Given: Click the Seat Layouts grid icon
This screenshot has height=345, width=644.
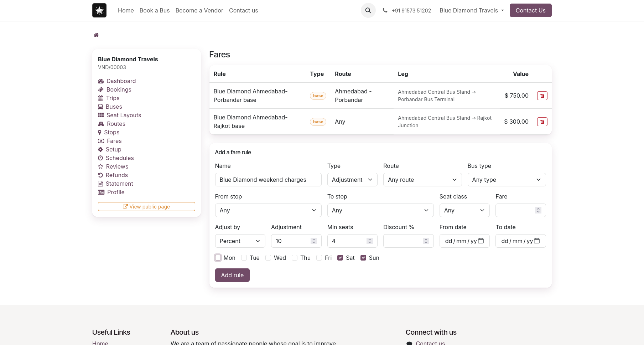Looking at the screenshot, I should [x=101, y=115].
